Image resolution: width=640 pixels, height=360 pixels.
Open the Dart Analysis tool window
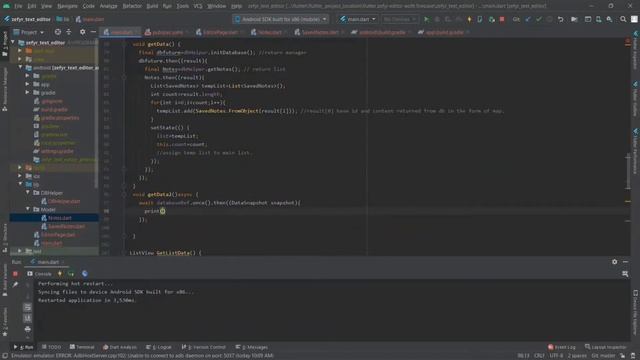pyautogui.click(x=120, y=347)
